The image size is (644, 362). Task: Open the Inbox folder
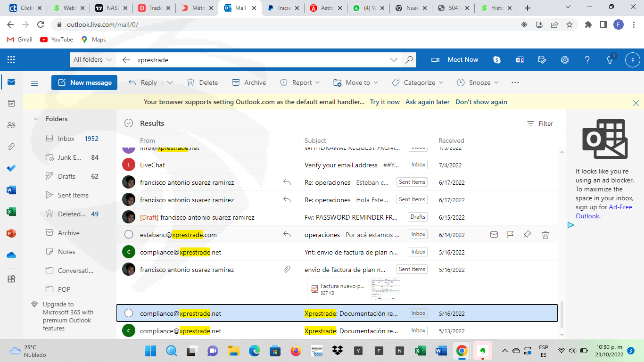[66, 139]
